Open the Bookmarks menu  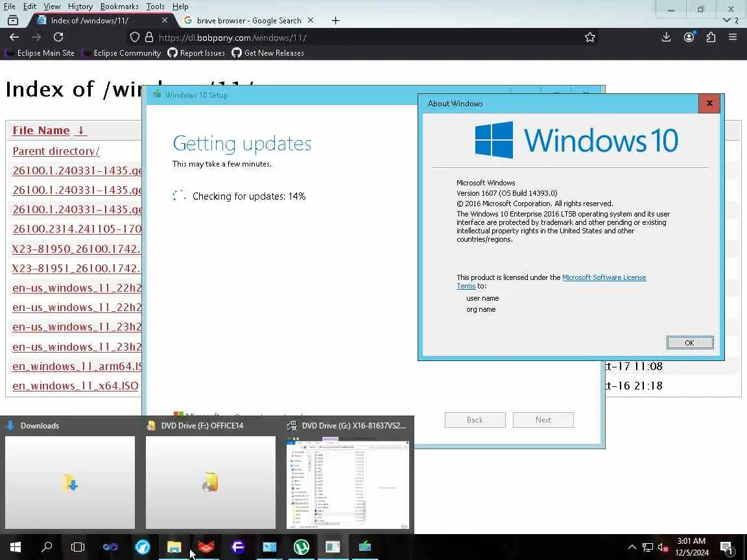click(x=119, y=6)
